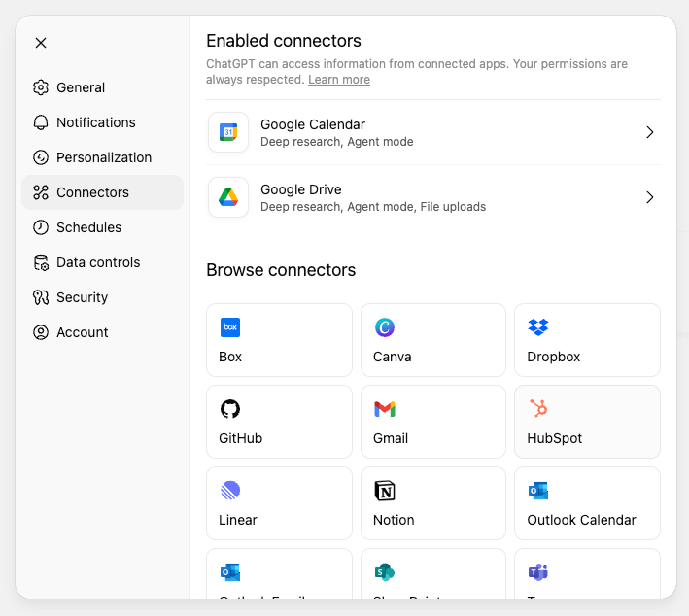Screen dimensions: 689x616
Task: Click the Google Calendar app icon
Action: [x=228, y=132]
